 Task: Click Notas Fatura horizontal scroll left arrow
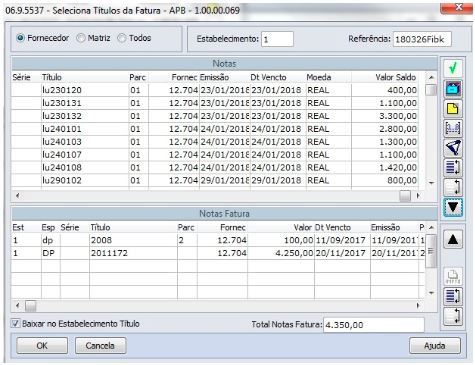tap(17, 305)
